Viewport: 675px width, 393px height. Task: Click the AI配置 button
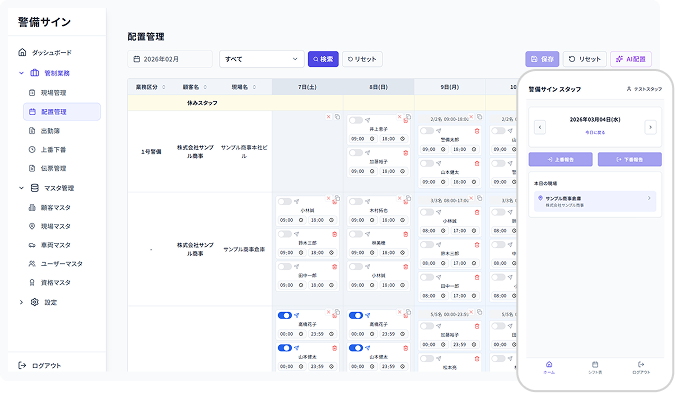(x=631, y=59)
